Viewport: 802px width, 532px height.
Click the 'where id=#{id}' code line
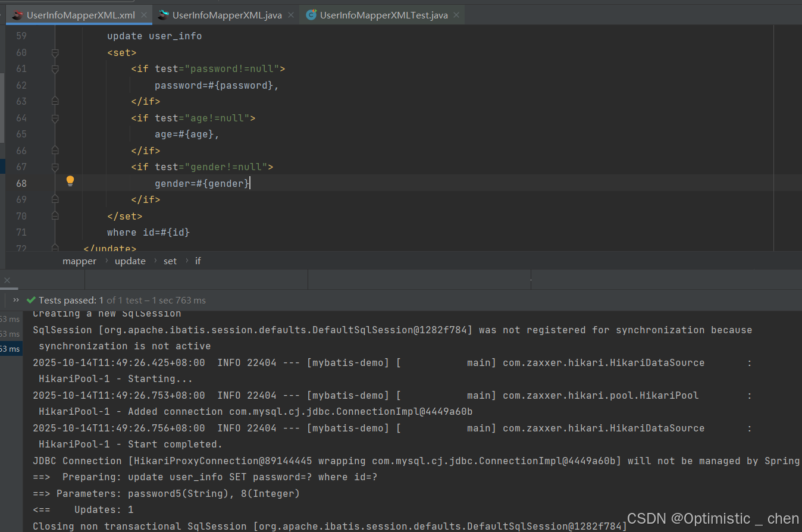pyautogui.click(x=149, y=232)
